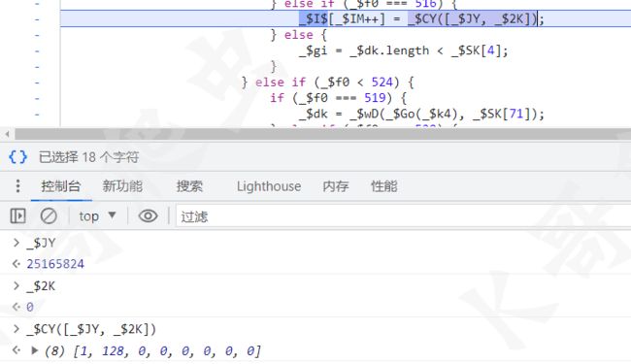This screenshot has width=631, height=364.
Task: Open the drawer three-dot menu
Action: 17,186
